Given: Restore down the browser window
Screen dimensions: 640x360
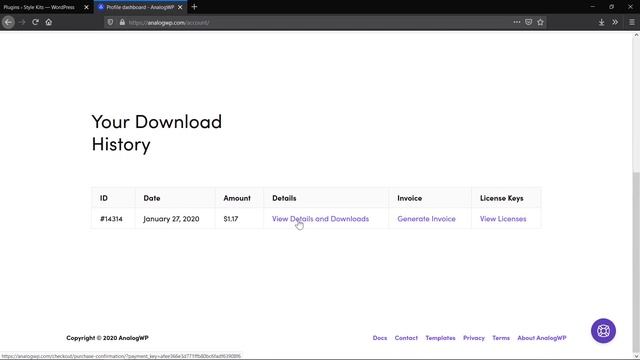Looking at the screenshot, I should [x=611, y=7].
